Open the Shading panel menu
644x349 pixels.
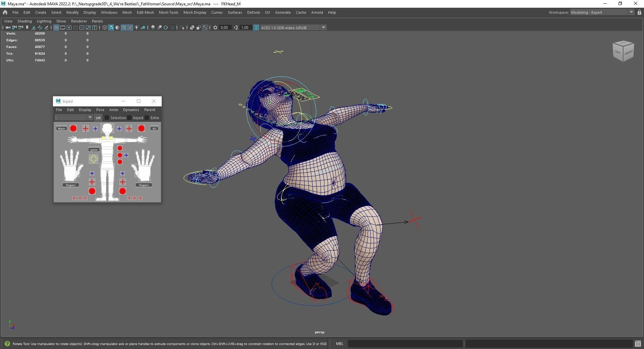[x=24, y=21]
